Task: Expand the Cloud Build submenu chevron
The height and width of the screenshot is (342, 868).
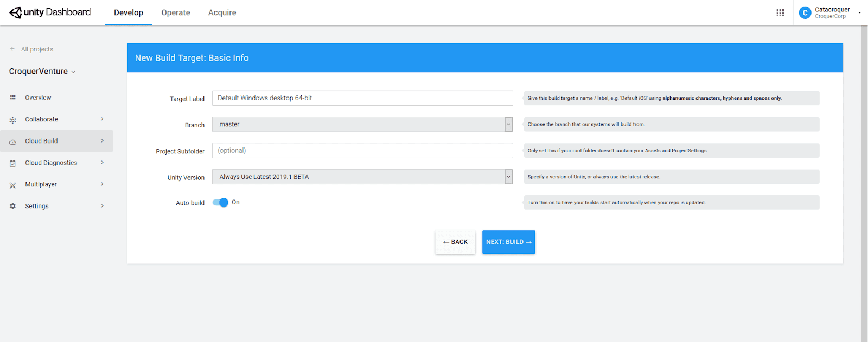Action: point(102,141)
